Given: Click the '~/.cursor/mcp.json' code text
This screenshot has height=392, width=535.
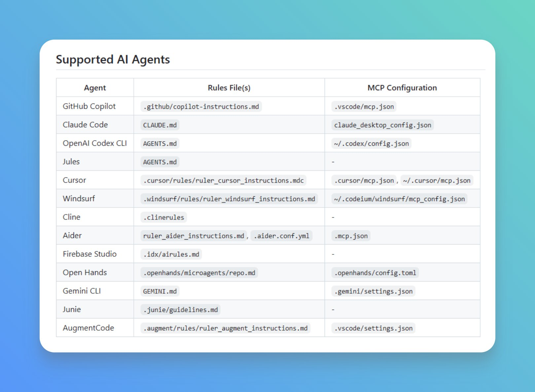Looking at the screenshot, I should pos(437,180).
